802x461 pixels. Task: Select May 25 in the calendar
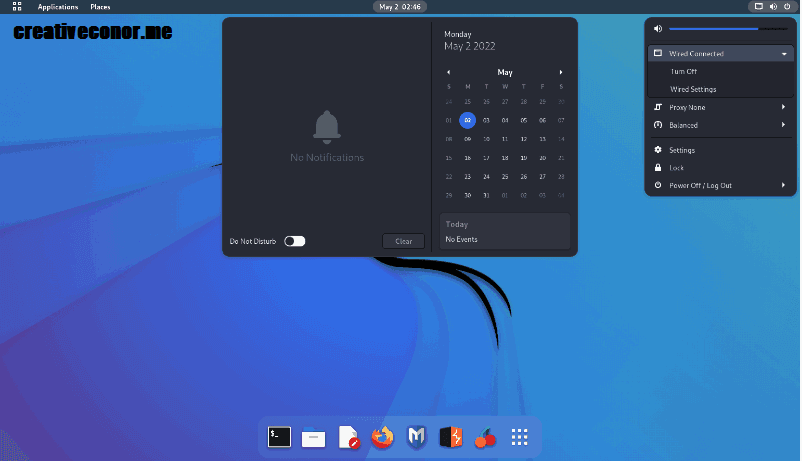click(x=505, y=177)
